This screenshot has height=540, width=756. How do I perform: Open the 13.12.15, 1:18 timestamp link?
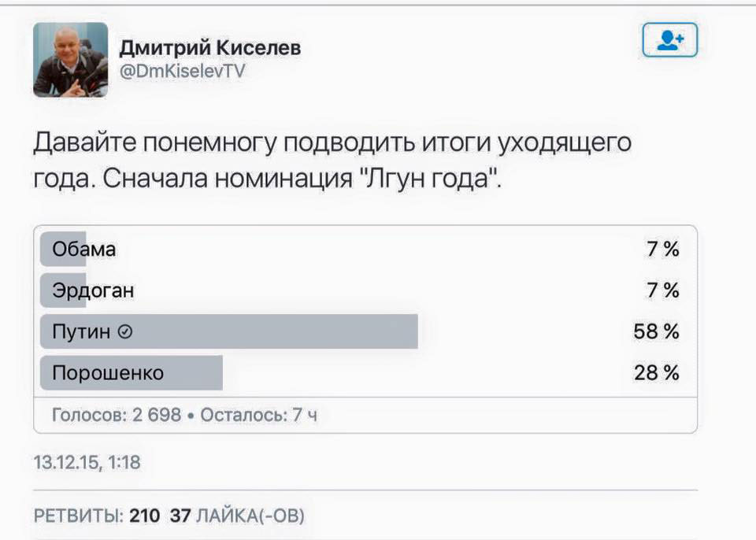(x=87, y=462)
